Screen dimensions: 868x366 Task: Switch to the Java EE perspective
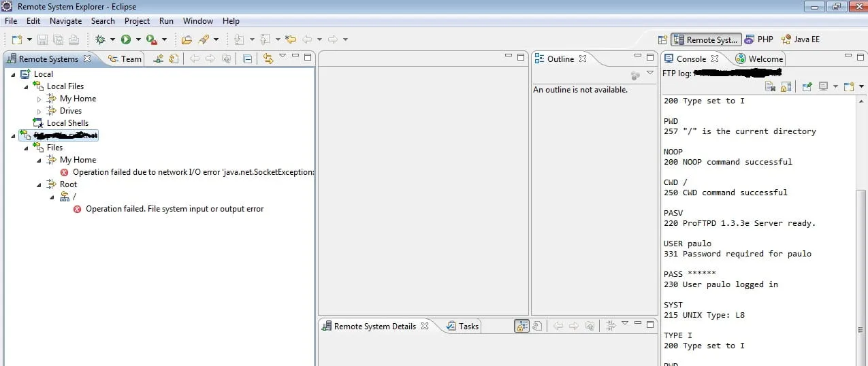(801, 39)
